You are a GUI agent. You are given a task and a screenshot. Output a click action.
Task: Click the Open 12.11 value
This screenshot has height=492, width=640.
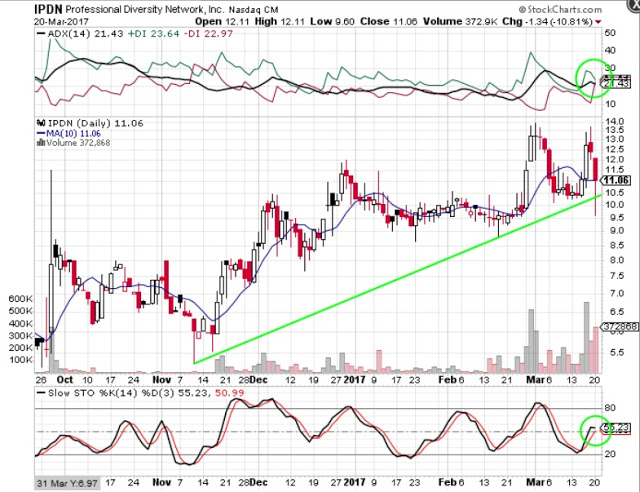pos(221,22)
